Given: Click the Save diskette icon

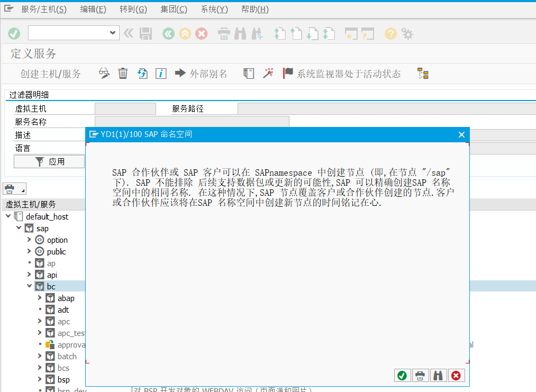Looking at the screenshot, I should coord(146,33).
